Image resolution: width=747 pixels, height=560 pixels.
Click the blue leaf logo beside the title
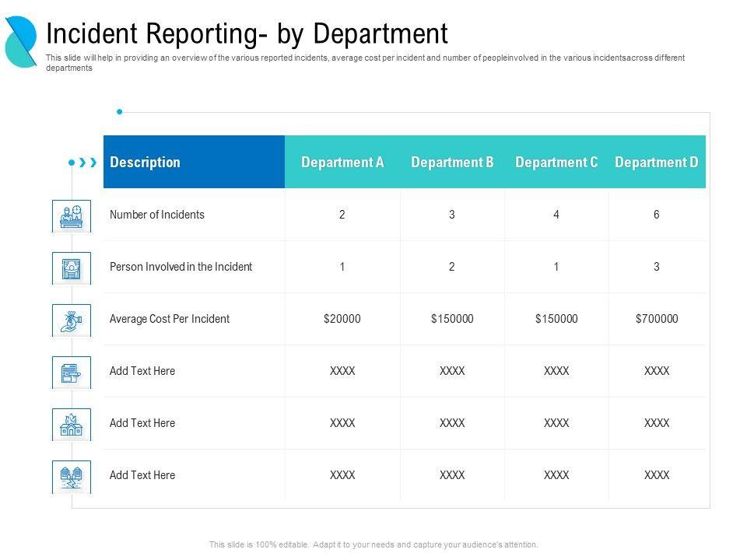pos(21,41)
